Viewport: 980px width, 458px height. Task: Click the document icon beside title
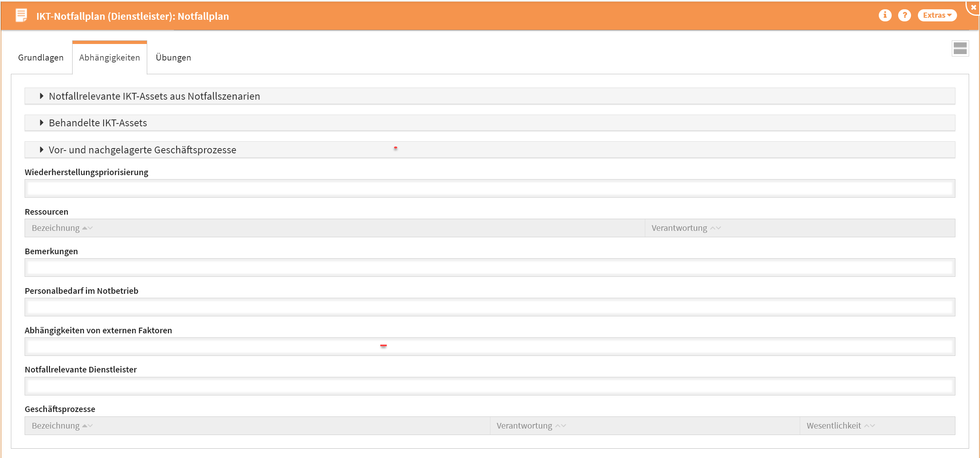tap(21, 15)
